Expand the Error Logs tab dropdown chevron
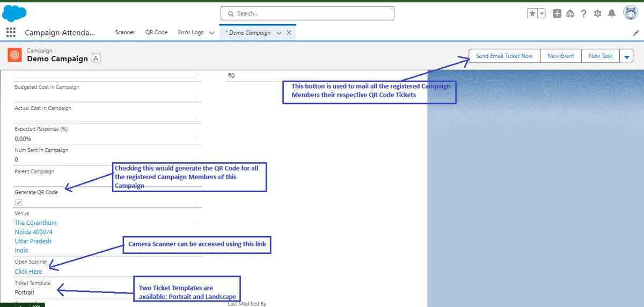This screenshot has width=644, height=307. click(211, 33)
